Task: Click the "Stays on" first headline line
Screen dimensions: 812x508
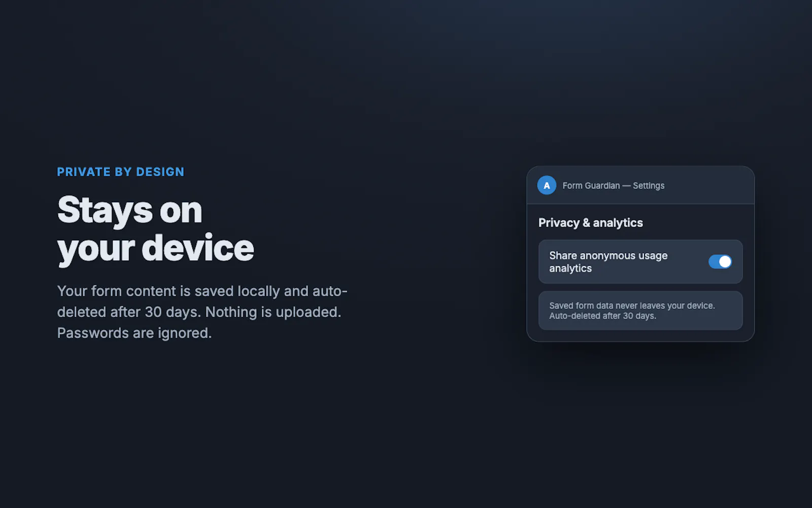Action: [x=129, y=210]
